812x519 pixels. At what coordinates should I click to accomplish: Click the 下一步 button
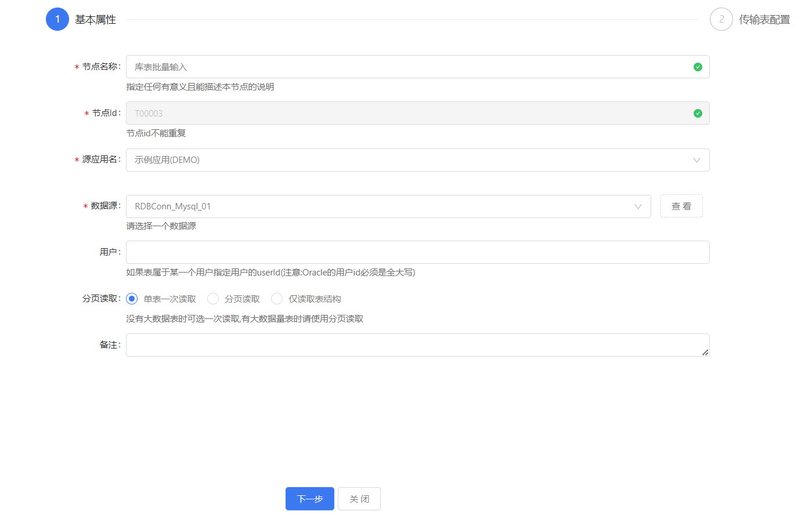point(309,499)
